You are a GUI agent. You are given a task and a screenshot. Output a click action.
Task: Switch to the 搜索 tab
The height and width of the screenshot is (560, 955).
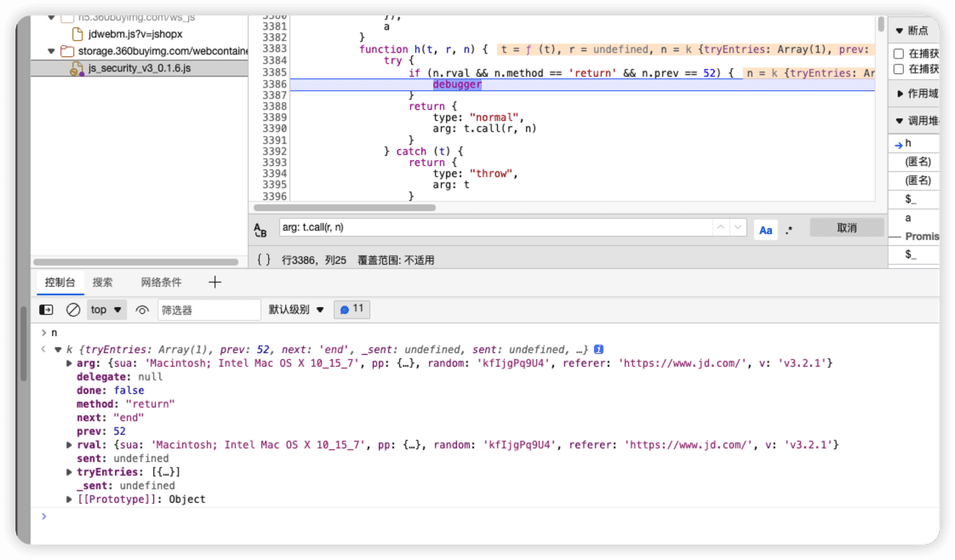(102, 283)
